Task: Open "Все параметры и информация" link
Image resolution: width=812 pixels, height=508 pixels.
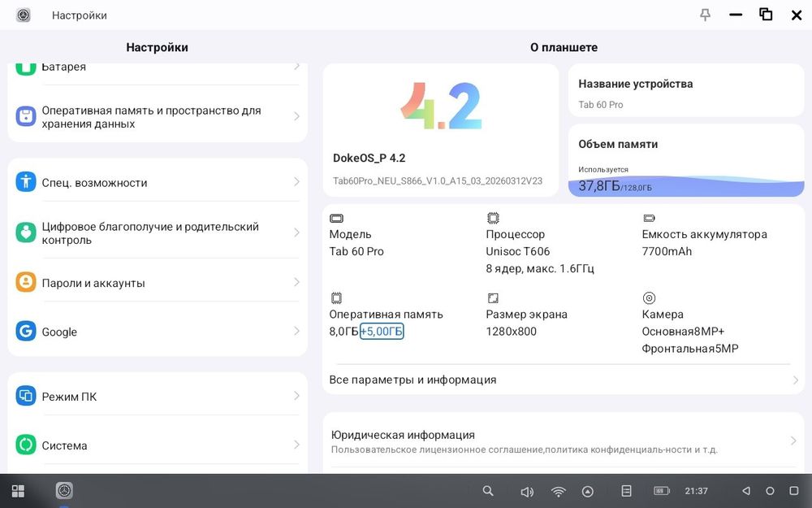Action: coord(564,380)
